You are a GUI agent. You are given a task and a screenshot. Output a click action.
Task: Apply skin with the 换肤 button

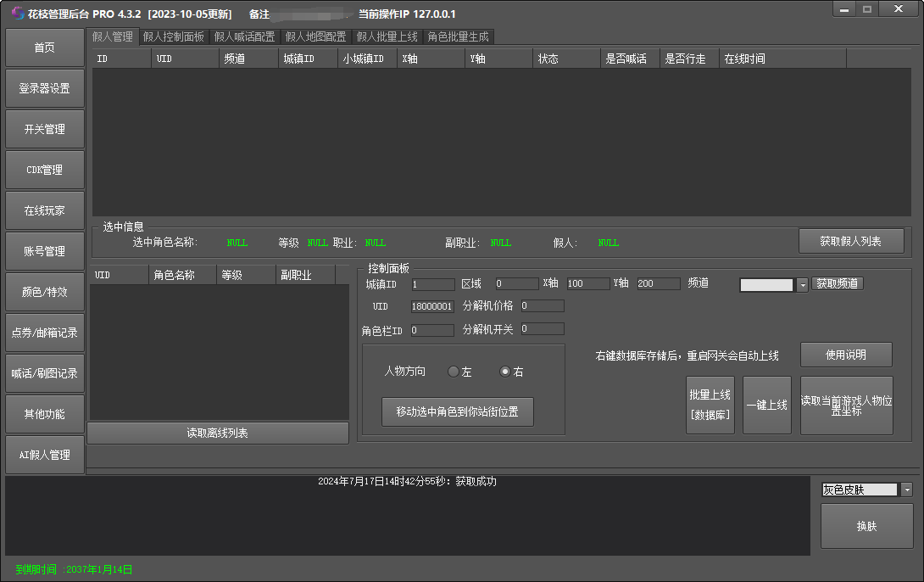click(866, 526)
